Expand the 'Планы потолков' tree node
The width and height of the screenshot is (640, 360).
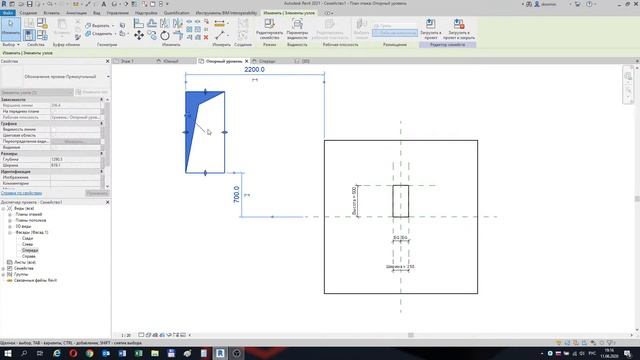click(x=10, y=220)
